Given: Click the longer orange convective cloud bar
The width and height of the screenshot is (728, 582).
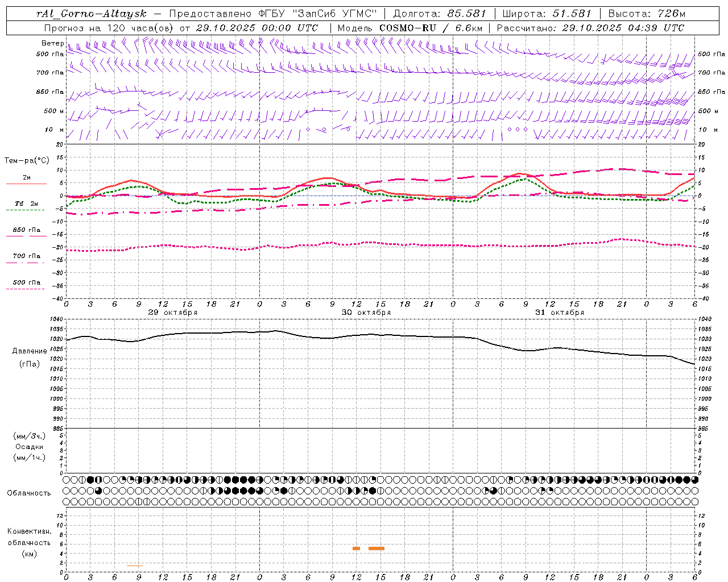Looking at the screenshot, I should point(377,548).
